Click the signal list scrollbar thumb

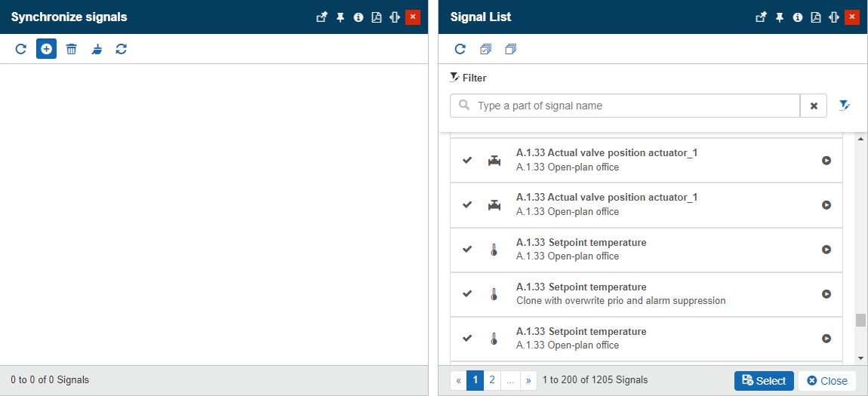pos(860,320)
